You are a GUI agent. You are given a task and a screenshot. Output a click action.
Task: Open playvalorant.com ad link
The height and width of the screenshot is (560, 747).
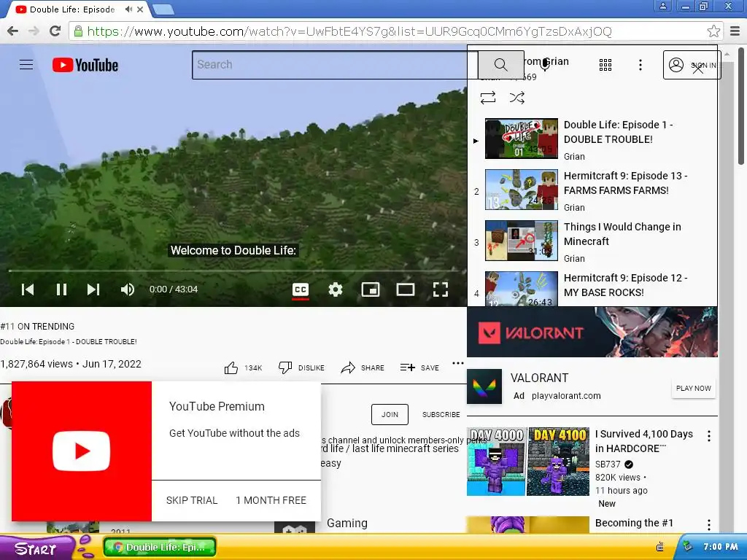(x=566, y=396)
